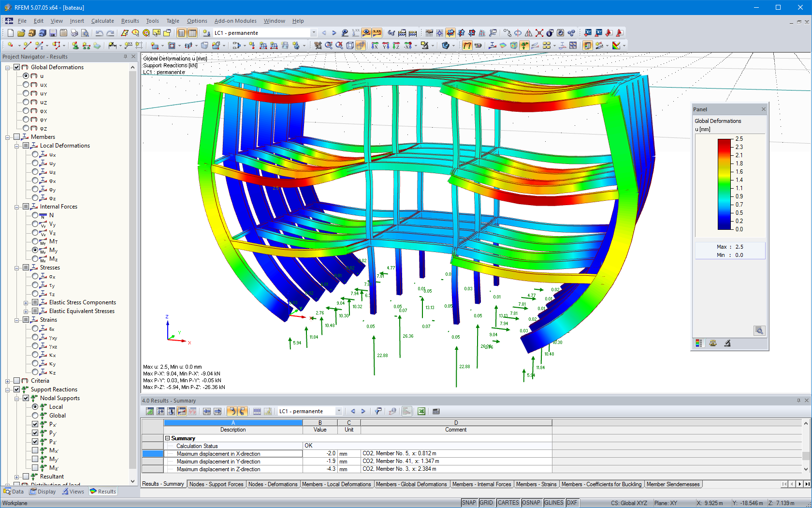Select the ux global deformation radio button
The height and width of the screenshot is (508, 812).
[26, 85]
